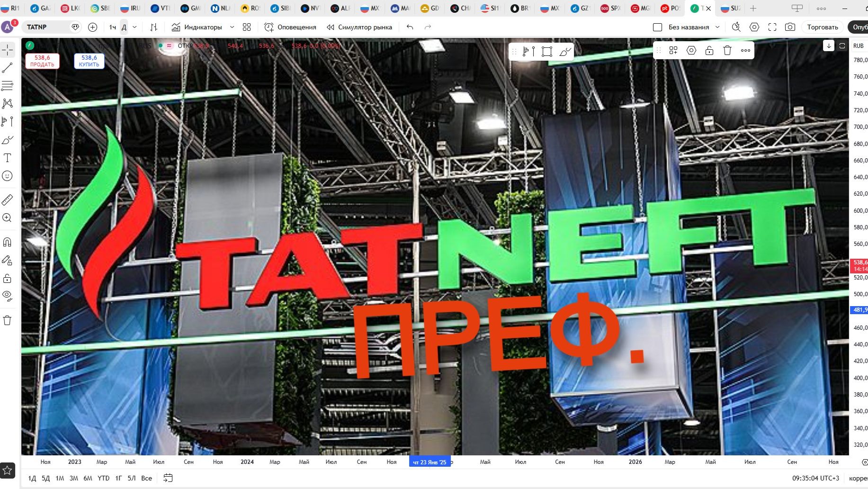The height and width of the screenshot is (489, 868).
Task: Open more options in floating drawing toolbar
Action: point(745,50)
